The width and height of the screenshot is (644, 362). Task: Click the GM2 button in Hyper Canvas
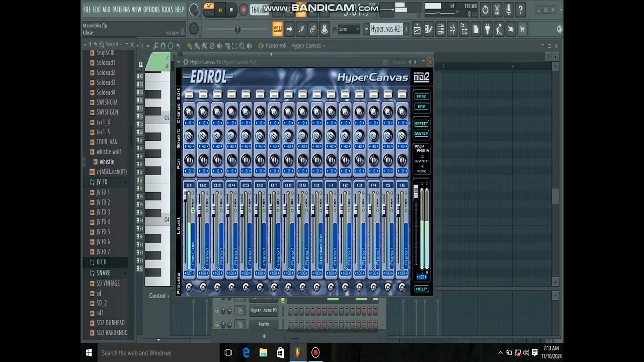pos(422,107)
